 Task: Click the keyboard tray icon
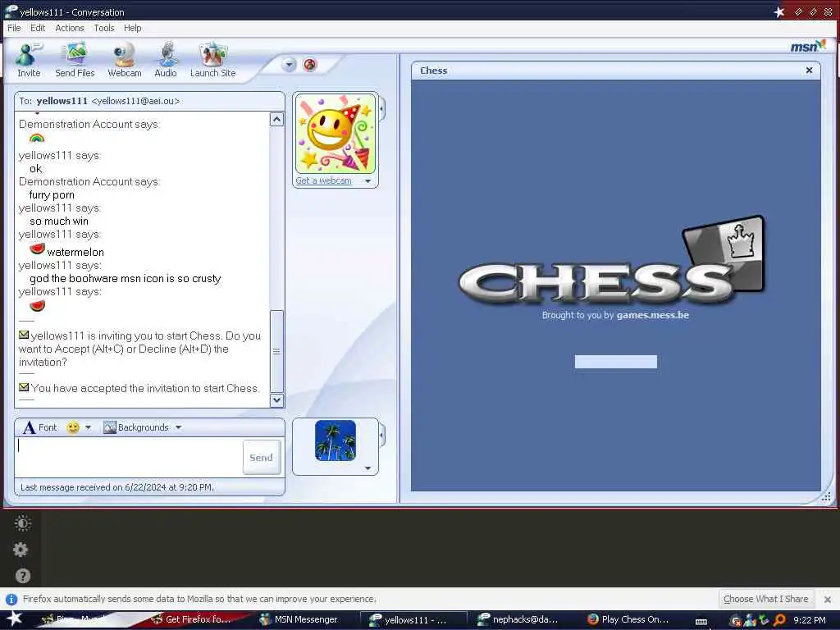701,621
